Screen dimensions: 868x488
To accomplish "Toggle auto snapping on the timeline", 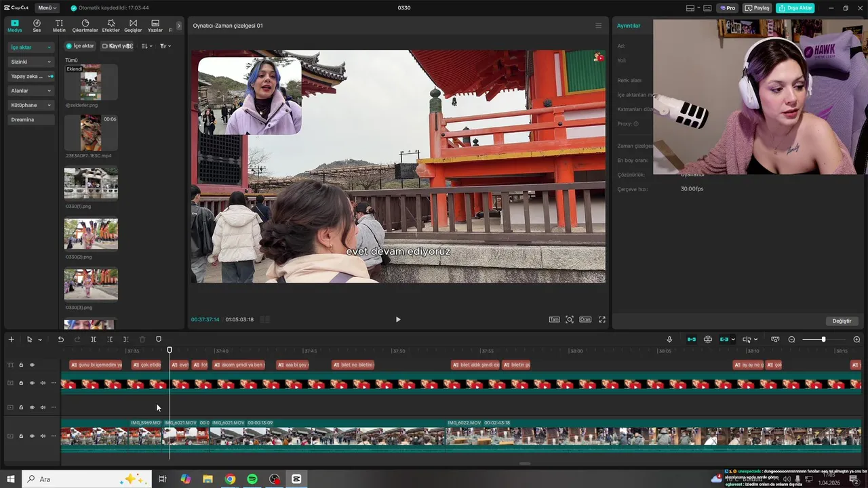I will coord(708,340).
